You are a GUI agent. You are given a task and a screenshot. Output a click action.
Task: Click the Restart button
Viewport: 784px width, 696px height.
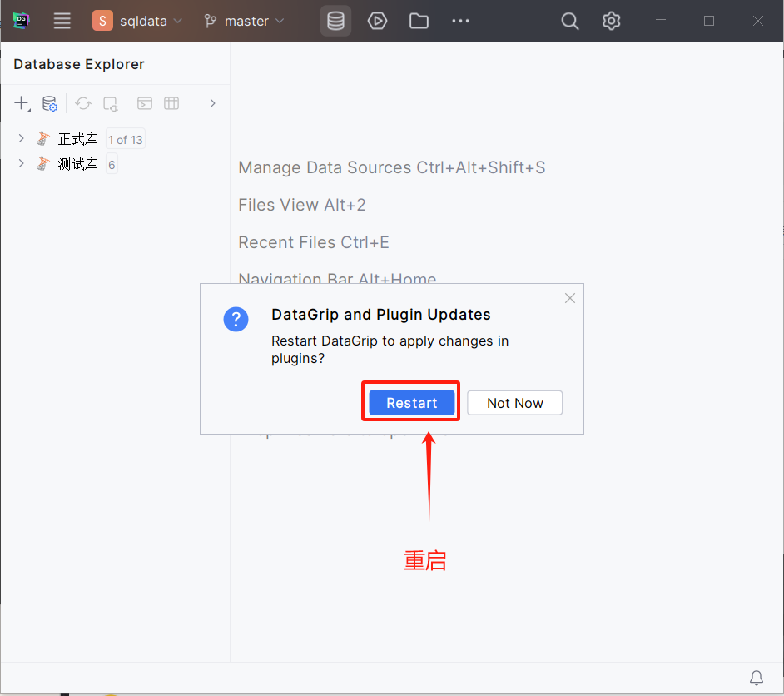click(x=411, y=403)
